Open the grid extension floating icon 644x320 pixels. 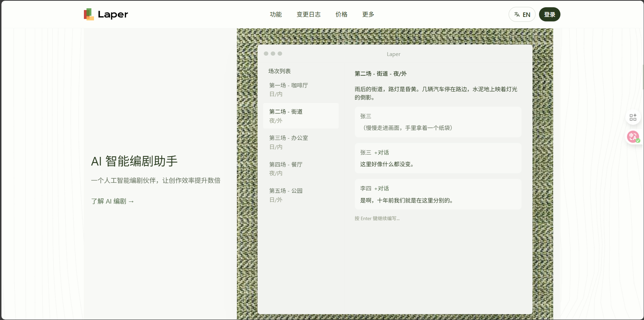pos(633,117)
